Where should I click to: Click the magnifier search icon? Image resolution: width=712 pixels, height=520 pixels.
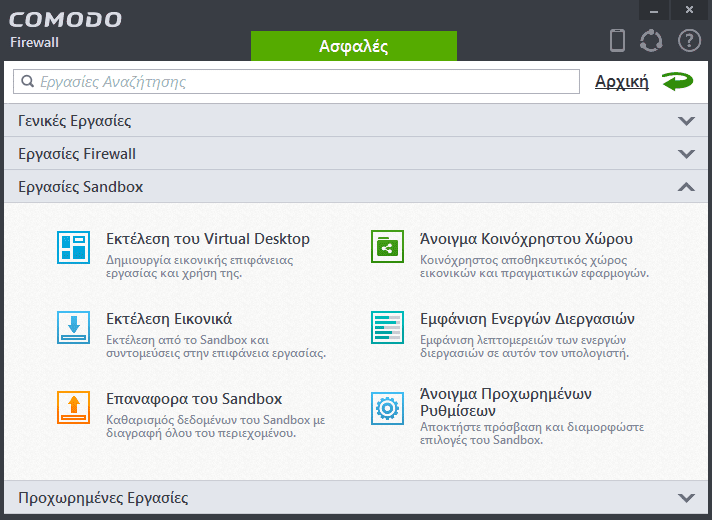tap(28, 81)
